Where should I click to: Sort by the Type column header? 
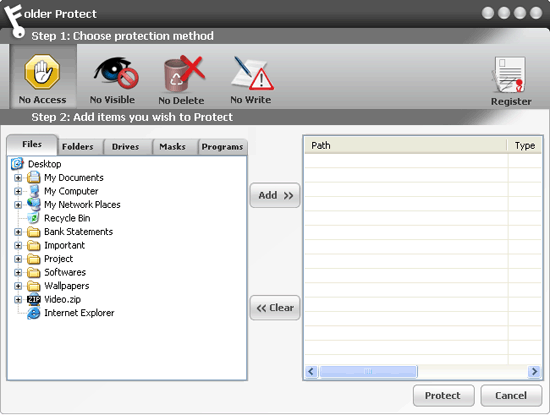click(x=524, y=145)
